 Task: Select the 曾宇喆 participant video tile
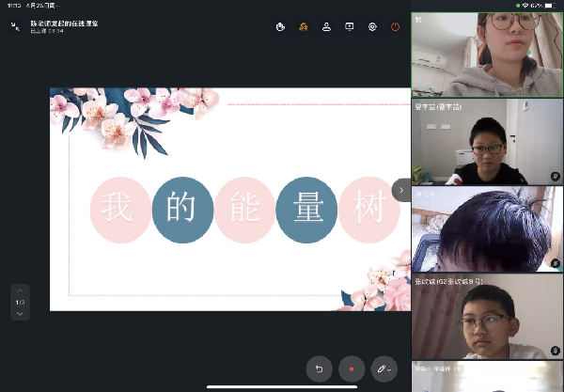pos(487,142)
